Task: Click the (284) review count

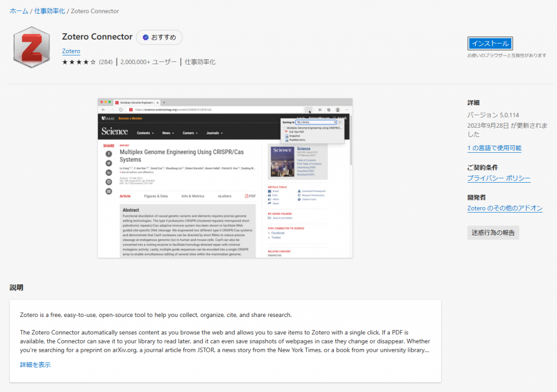Action: tap(106, 62)
